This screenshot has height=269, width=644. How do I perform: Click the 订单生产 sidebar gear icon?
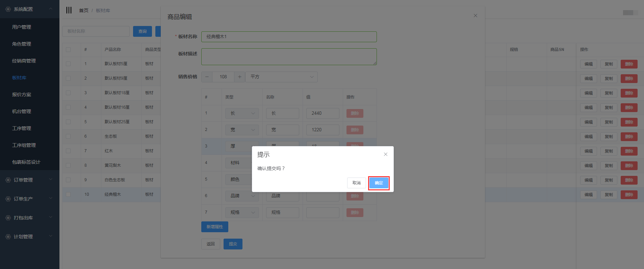tap(8, 199)
